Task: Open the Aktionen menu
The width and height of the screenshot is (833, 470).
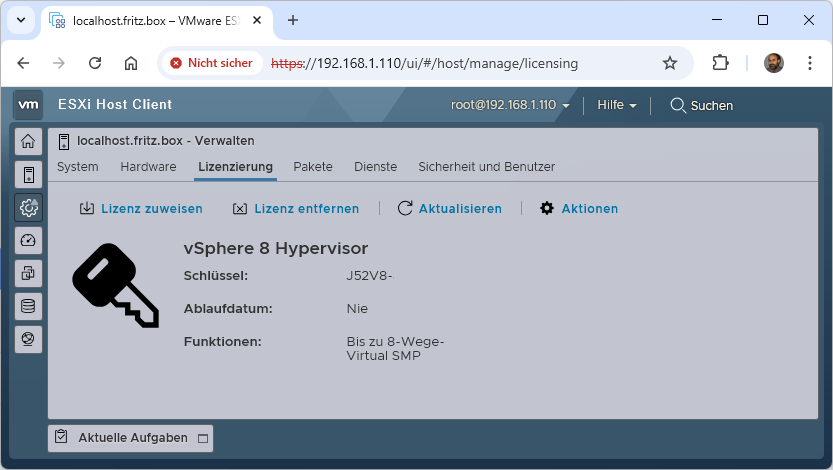Action: 579,209
